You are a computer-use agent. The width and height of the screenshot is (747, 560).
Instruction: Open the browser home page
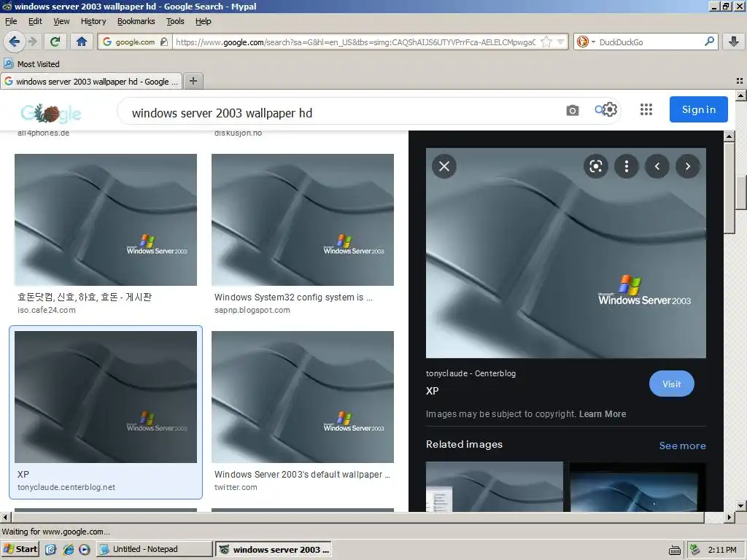(82, 42)
